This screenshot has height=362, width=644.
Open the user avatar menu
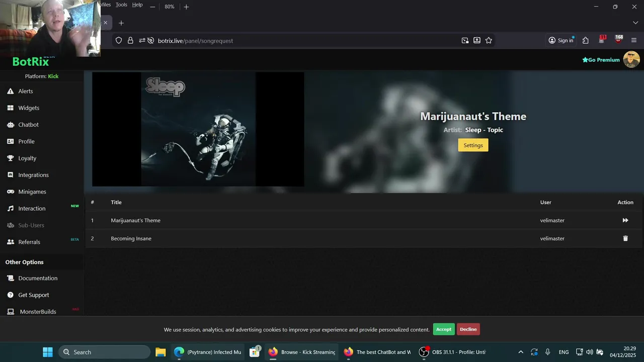(631, 59)
